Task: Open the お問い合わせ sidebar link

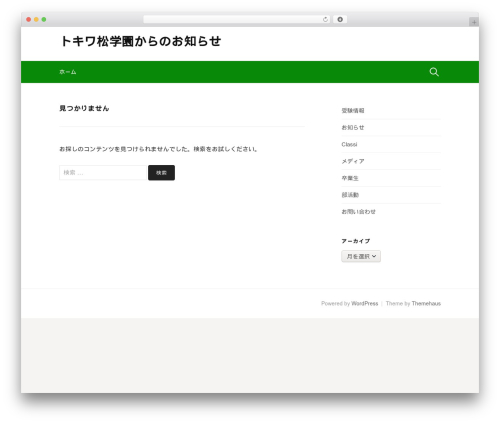Action: (x=358, y=212)
